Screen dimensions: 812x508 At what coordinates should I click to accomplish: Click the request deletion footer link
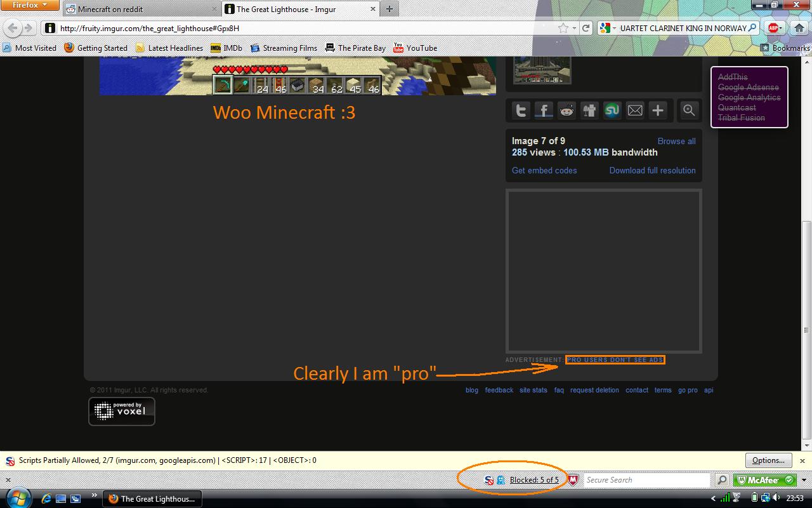click(x=594, y=390)
